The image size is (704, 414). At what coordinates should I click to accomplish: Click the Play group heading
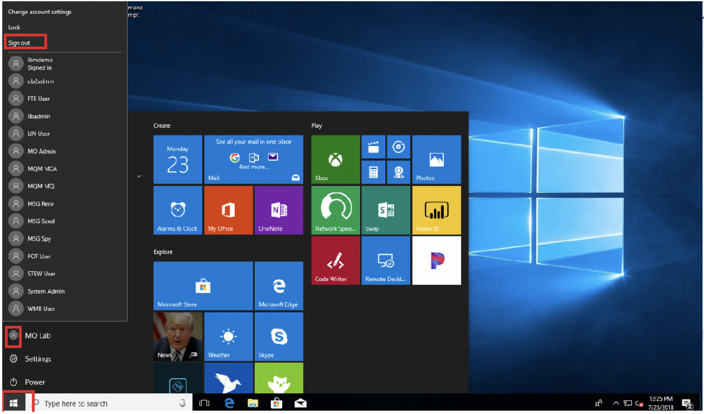pos(317,126)
